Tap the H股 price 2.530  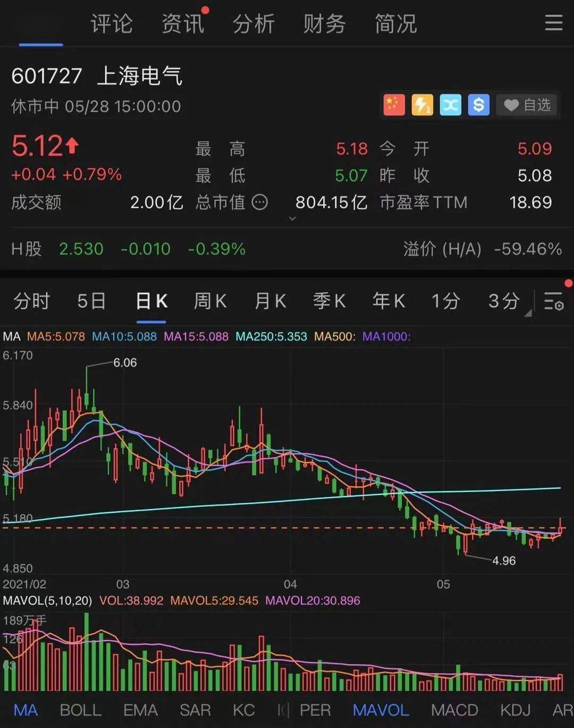pyautogui.click(x=81, y=249)
